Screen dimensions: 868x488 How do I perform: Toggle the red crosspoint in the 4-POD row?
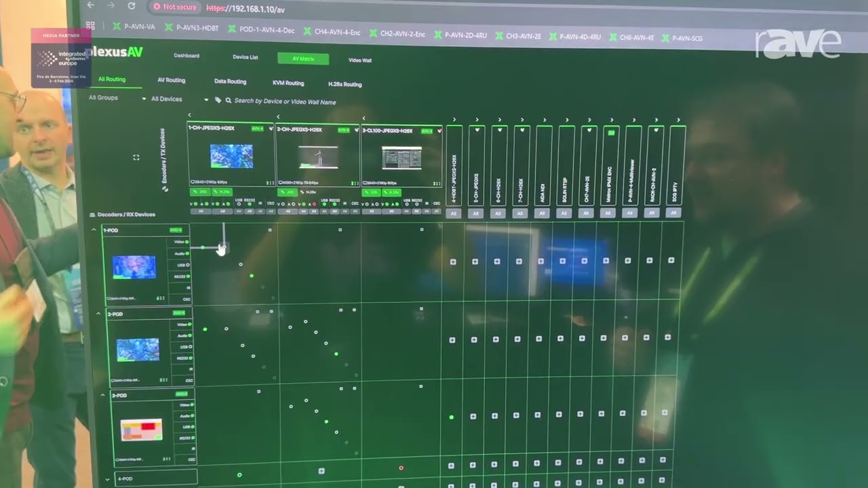tap(401, 468)
